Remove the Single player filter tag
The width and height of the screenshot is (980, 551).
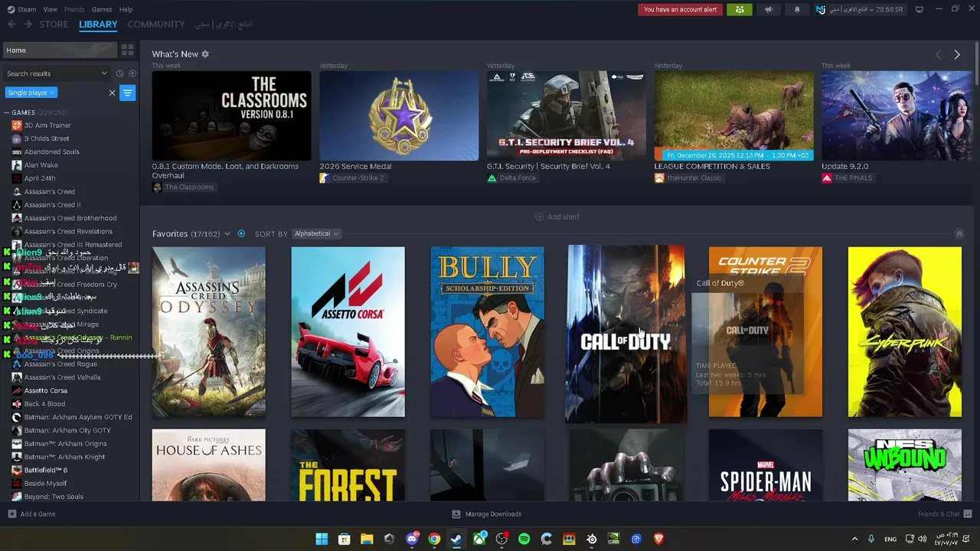click(x=52, y=93)
